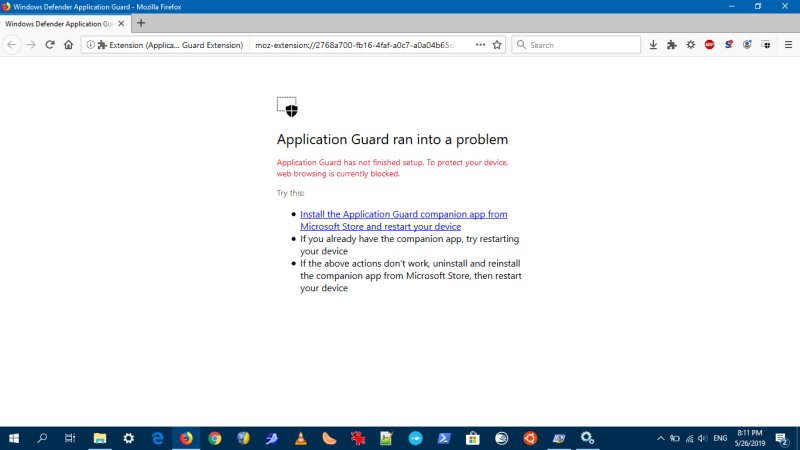800x450 pixels.
Task: Open Microsoft Store from the taskbar
Action: pos(473,438)
